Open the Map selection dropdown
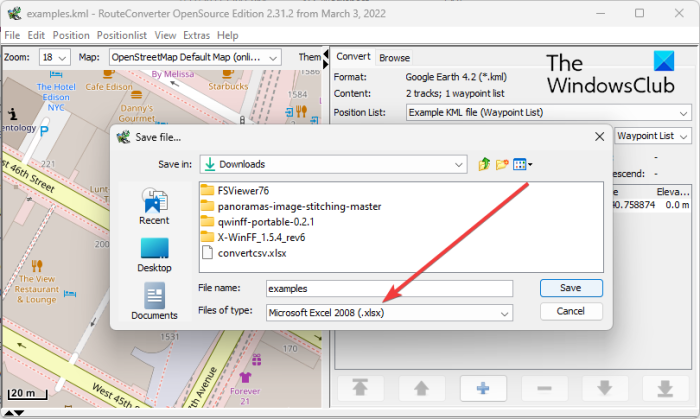 (x=195, y=58)
